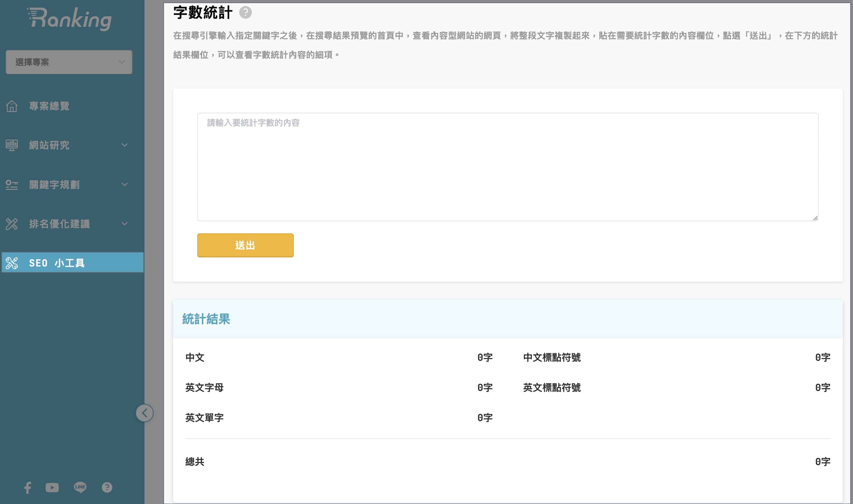853x504 pixels.
Task: Click the Ranking logo
Action: [70, 19]
